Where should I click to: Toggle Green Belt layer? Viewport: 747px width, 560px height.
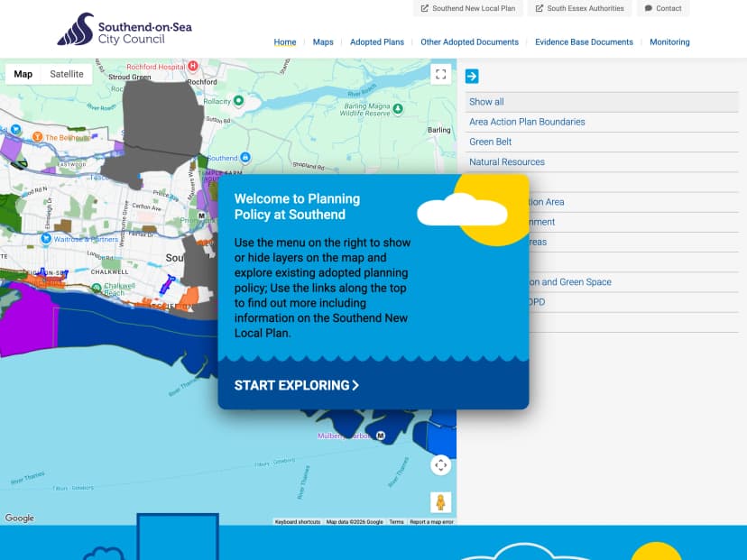602,142
